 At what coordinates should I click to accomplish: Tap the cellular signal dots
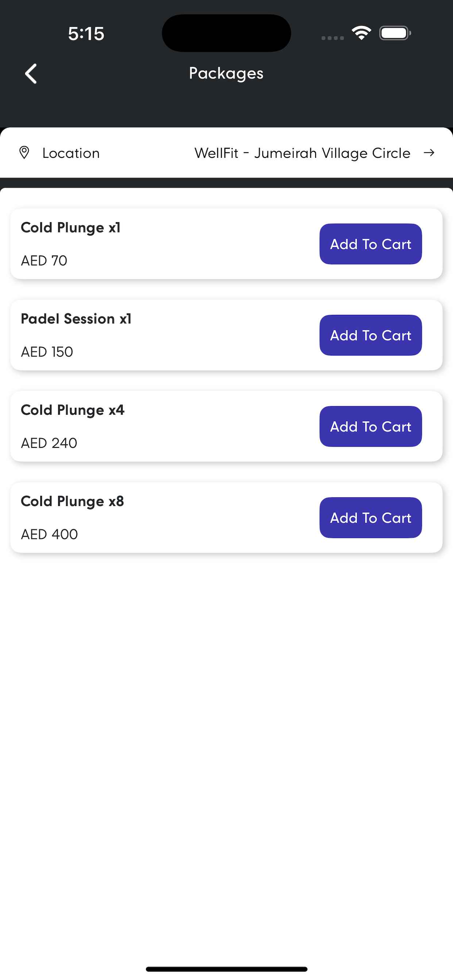tap(332, 38)
